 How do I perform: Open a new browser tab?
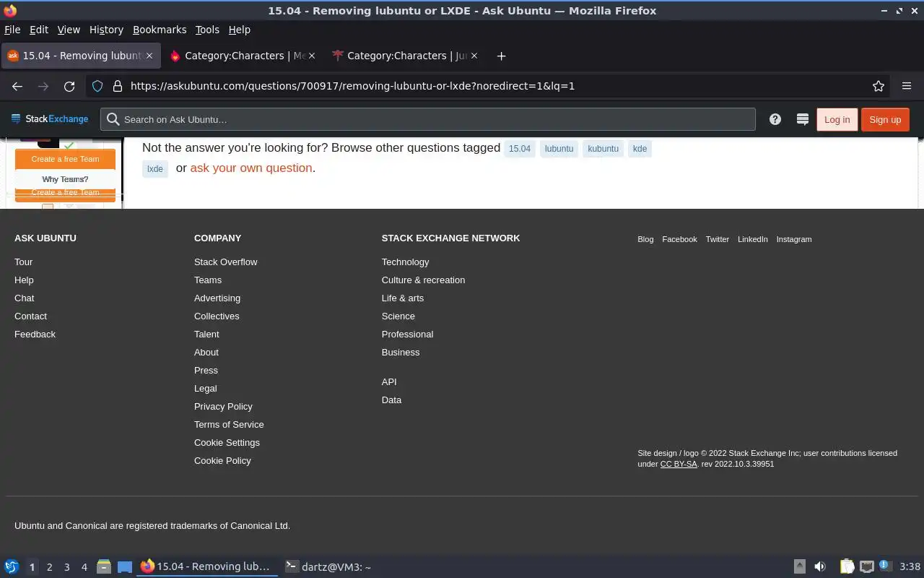point(501,56)
